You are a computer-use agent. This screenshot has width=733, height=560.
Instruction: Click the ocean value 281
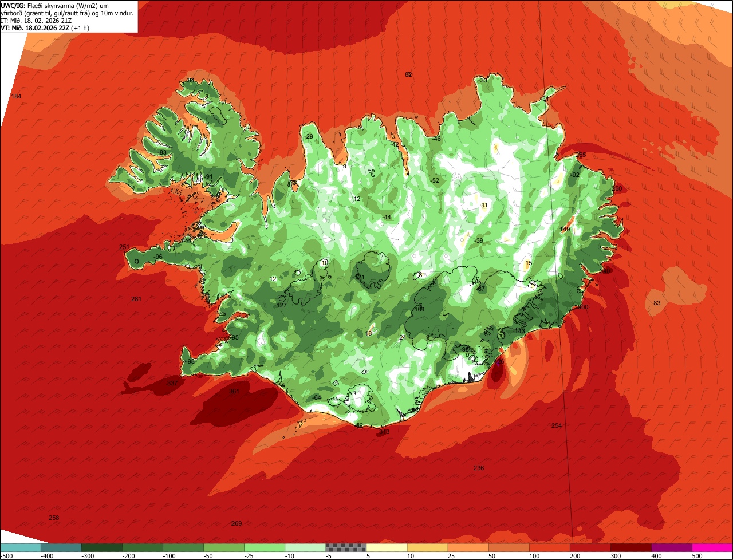click(136, 299)
